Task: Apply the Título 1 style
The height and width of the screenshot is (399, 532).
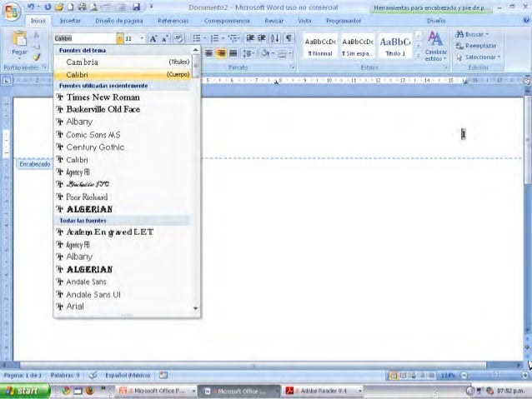Action: pyautogui.click(x=395, y=47)
